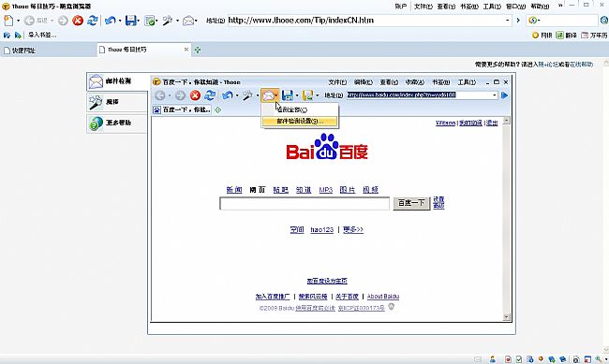This screenshot has width=609, height=364.
Task: Close the Thooe 每日技巧 tab
Action: 186,50
